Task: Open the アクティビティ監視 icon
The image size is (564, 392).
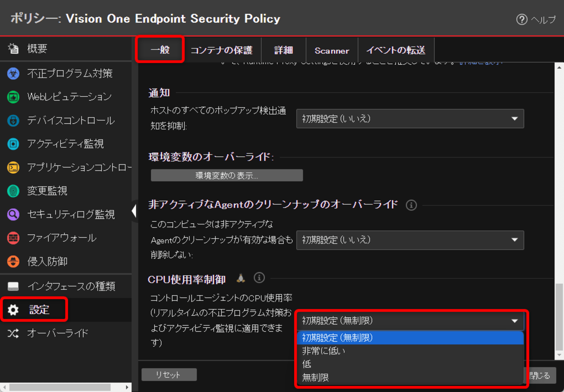Action: 13,144
